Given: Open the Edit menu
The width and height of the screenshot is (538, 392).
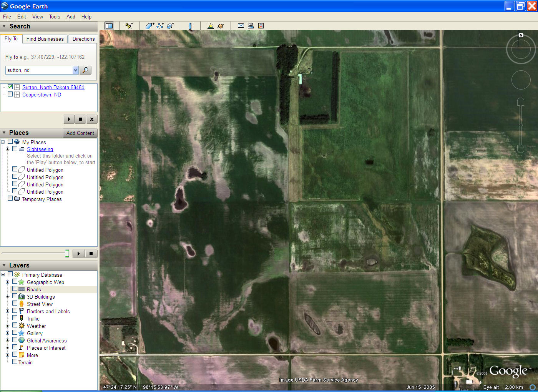Looking at the screenshot, I should tap(22, 17).
